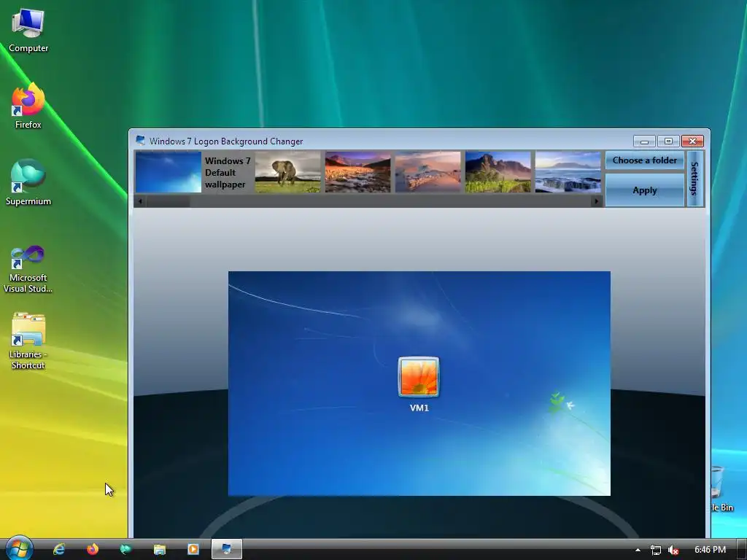Click the thumbnail strip left scroll arrow
The width and height of the screenshot is (747, 560).
click(x=140, y=201)
